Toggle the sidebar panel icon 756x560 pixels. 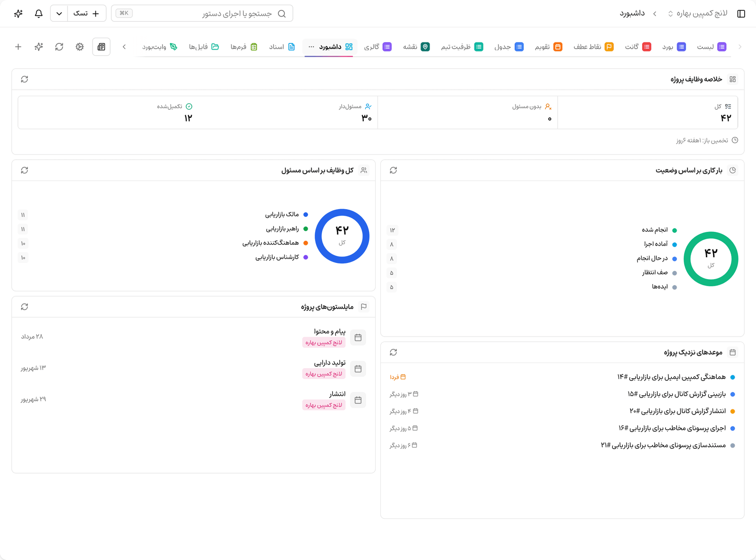click(741, 14)
